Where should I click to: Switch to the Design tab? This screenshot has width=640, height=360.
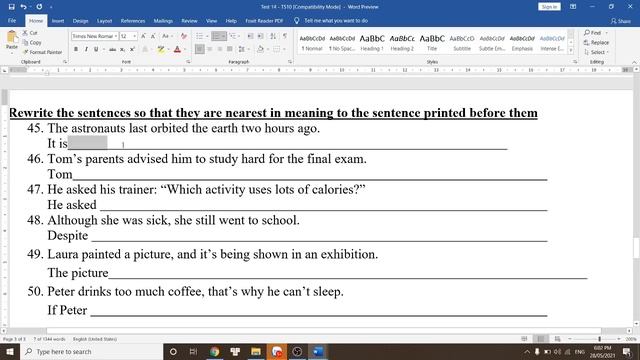coord(80,21)
